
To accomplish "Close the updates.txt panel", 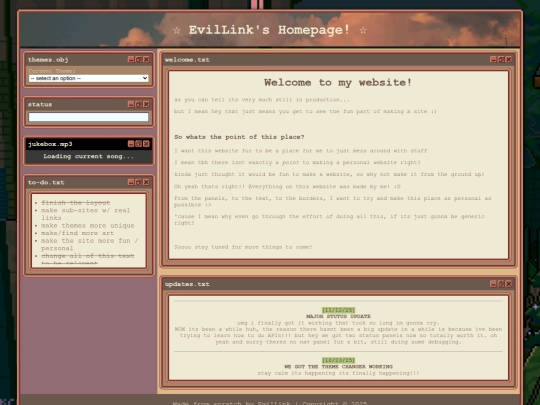I will point(509,284).
